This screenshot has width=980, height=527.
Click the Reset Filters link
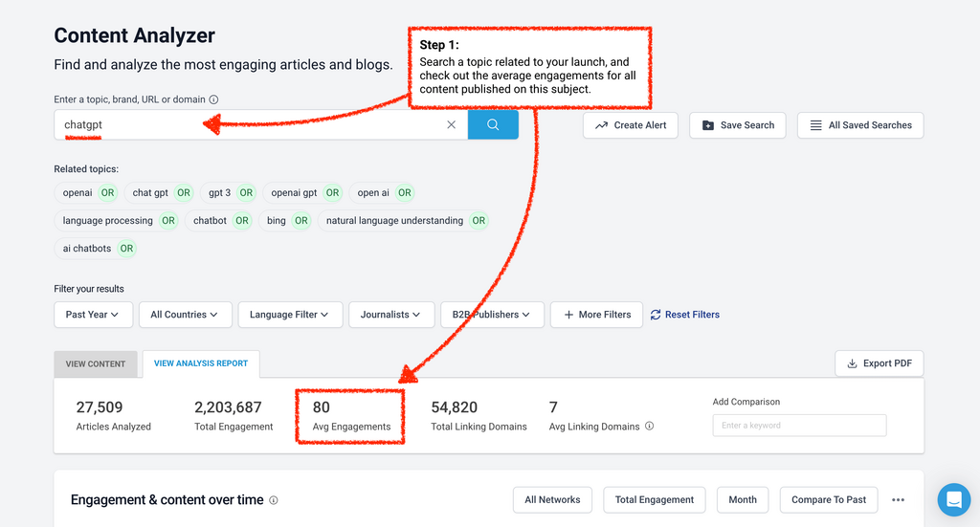pos(684,315)
